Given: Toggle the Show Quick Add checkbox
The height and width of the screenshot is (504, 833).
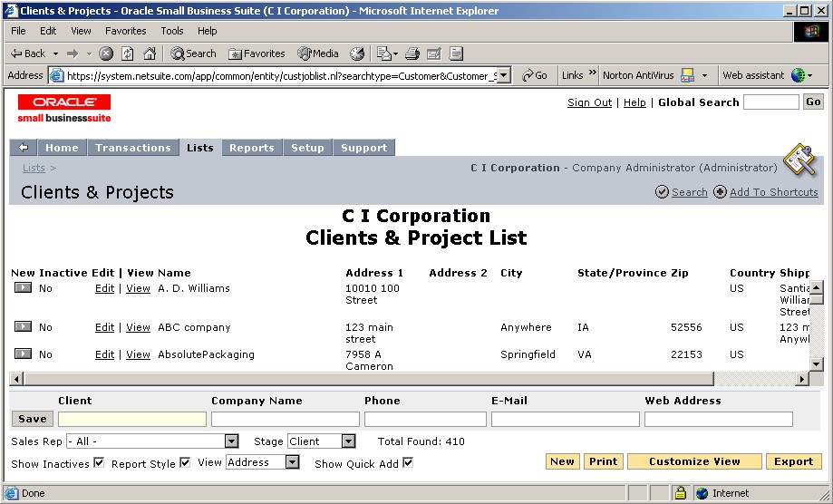Looking at the screenshot, I should tap(408, 462).
